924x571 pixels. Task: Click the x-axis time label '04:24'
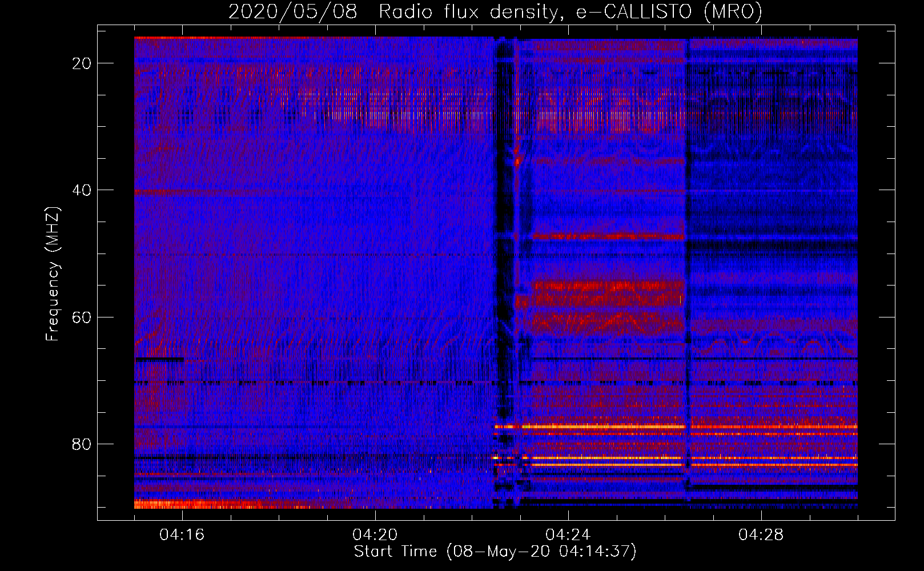(x=568, y=534)
